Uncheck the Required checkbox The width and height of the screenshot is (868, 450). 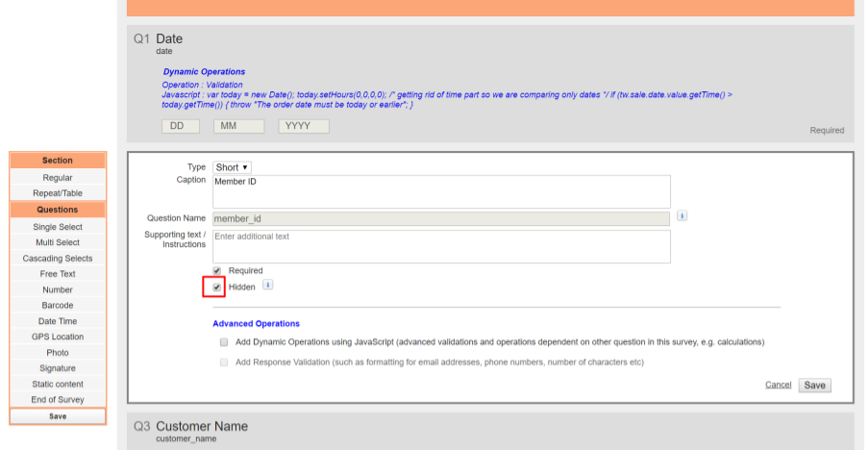point(217,270)
